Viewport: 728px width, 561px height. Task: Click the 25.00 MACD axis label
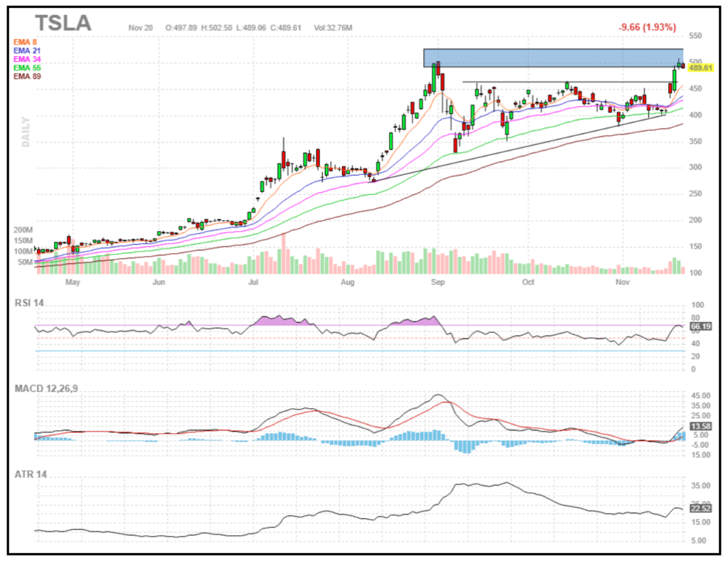click(x=700, y=416)
